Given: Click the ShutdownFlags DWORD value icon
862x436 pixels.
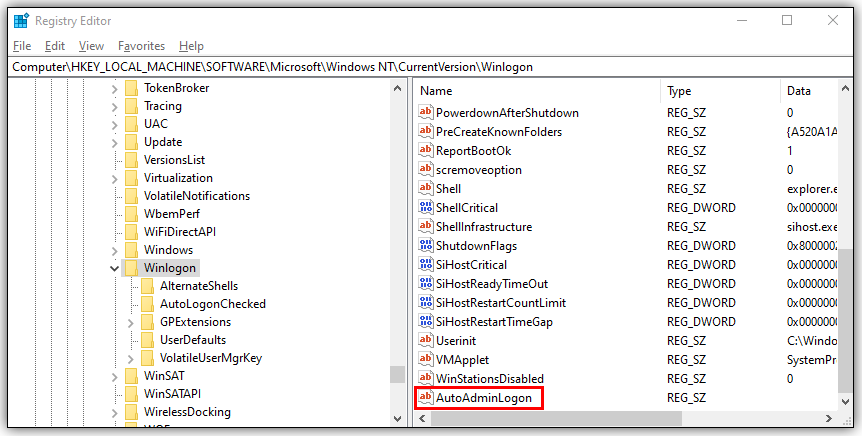Looking at the screenshot, I should click(x=426, y=246).
